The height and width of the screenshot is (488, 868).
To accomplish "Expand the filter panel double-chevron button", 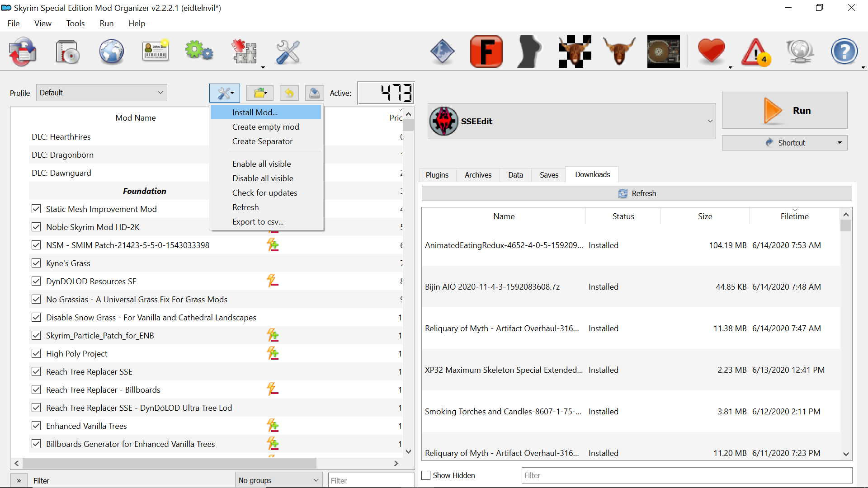I will [x=19, y=480].
